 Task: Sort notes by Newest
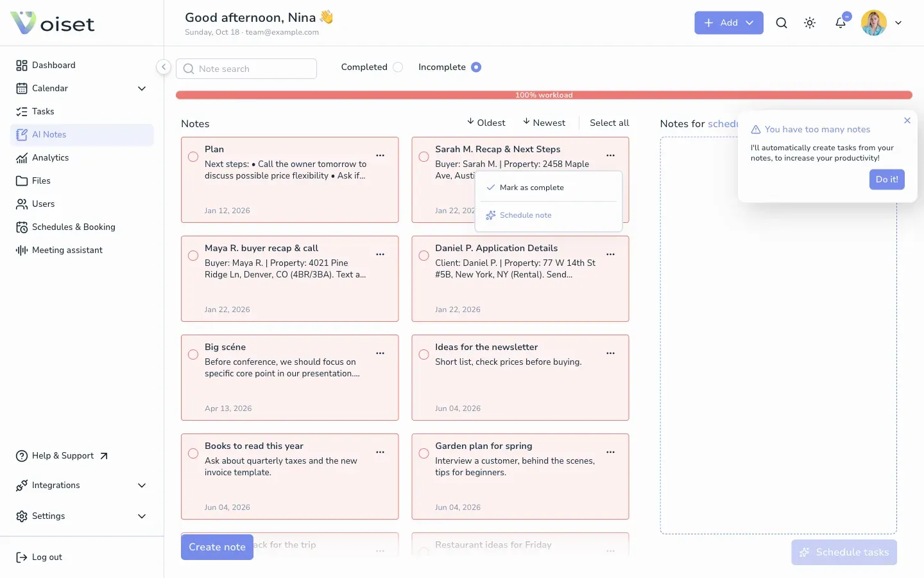[544, 123]
